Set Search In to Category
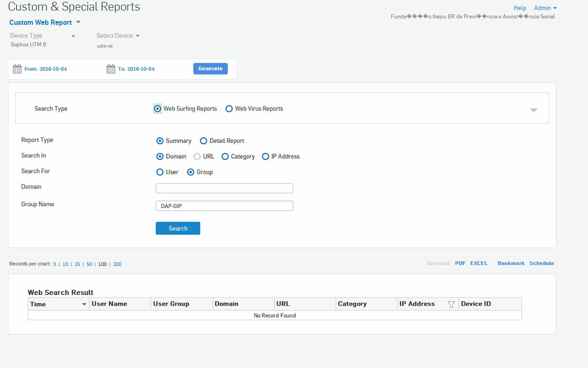Viewport: 588px width, 368px height. click(225, 157)
